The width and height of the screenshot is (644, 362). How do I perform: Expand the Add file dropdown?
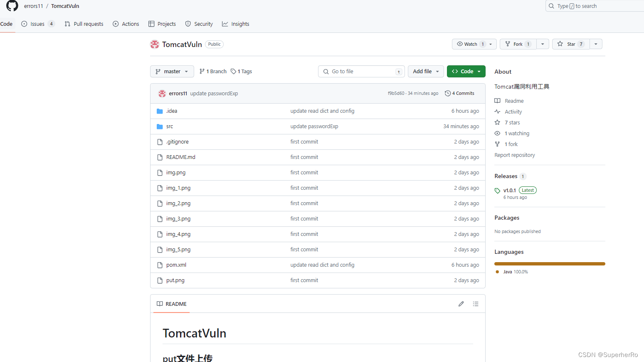[x=425, y=71]
